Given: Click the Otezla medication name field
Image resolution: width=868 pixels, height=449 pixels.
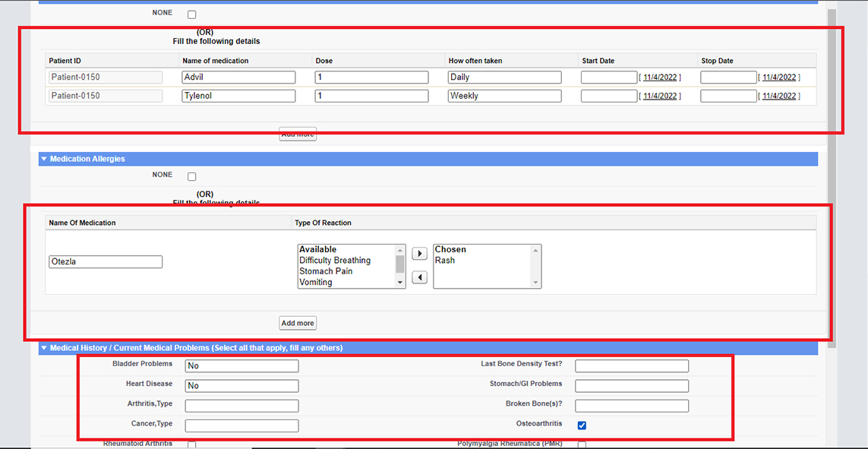Looking at the screenshot, I should click(x=106, y=262).
